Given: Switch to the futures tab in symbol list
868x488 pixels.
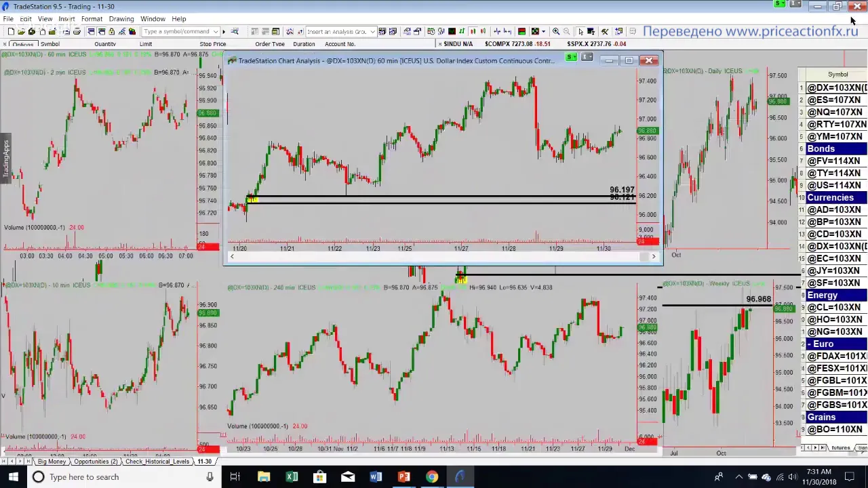Looking at the screenshot, I should pos(841,448).
